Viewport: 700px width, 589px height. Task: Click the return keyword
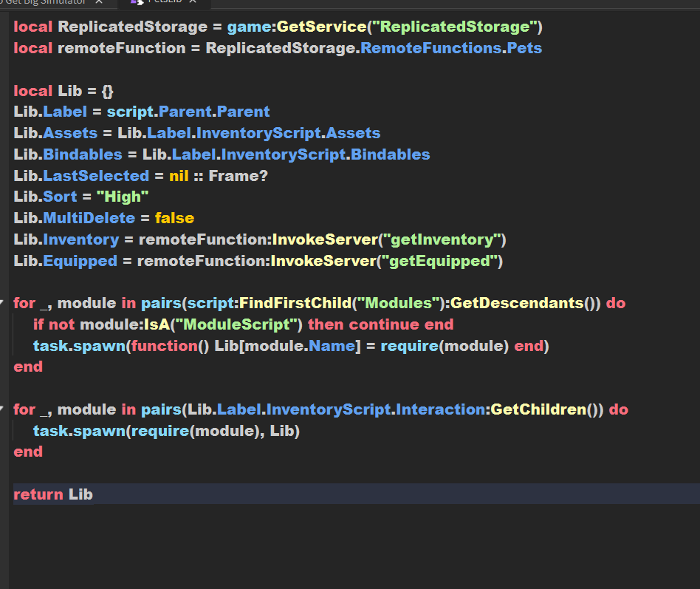[x=38, y=494]
